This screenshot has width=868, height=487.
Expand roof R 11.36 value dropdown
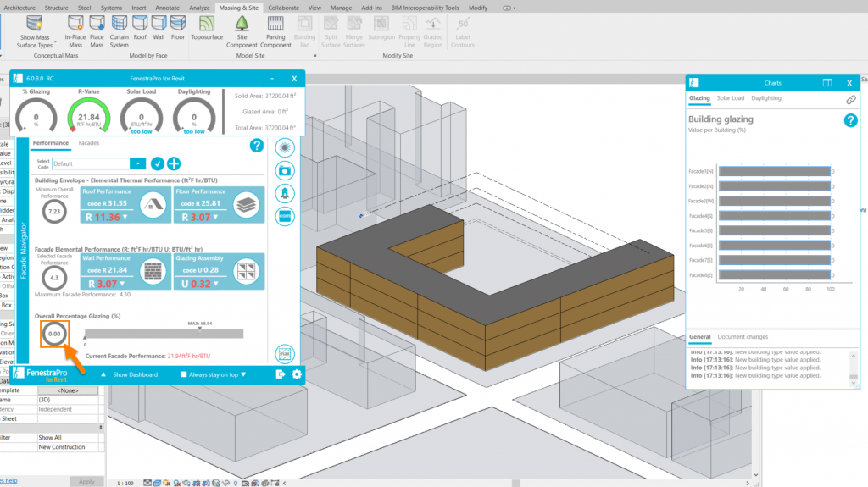(125, 217)
